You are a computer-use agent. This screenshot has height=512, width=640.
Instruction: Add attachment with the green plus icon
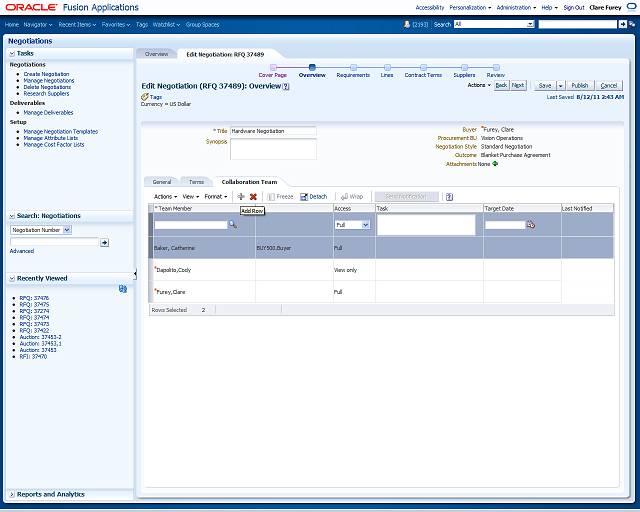(x=495, y=164)
